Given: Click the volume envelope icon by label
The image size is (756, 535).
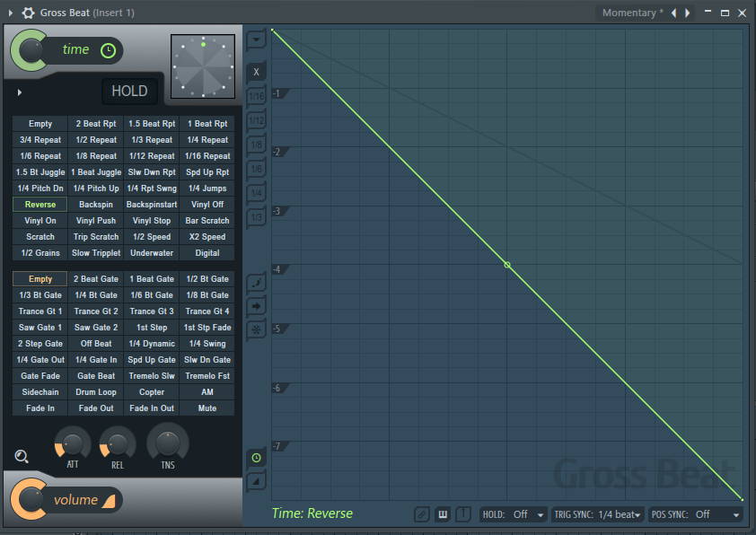Looking at the screenshot, I should (109, 501).
